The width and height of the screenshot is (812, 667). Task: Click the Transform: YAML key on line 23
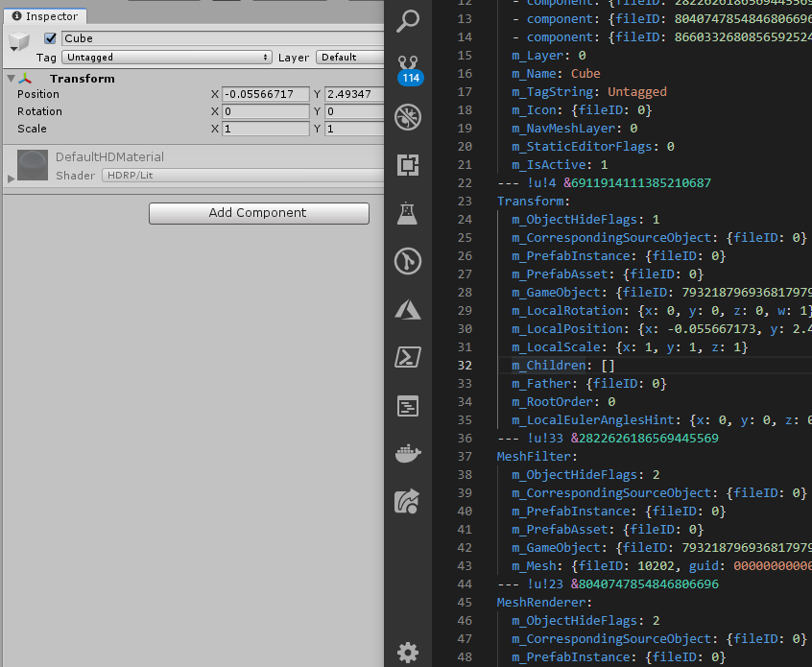534,201
